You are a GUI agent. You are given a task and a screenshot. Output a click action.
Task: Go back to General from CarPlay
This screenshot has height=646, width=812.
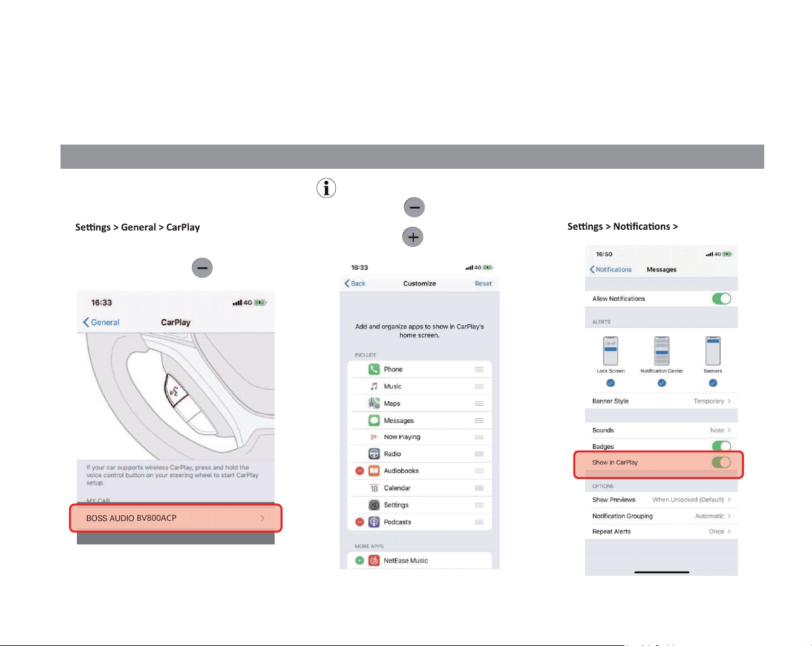(x=101, y=322)
